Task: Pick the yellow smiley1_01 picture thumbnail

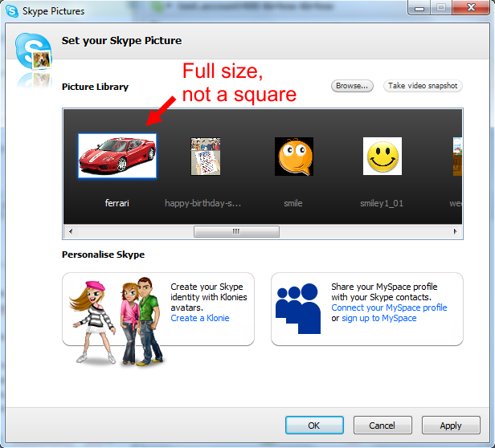Action: coord(382,157)
